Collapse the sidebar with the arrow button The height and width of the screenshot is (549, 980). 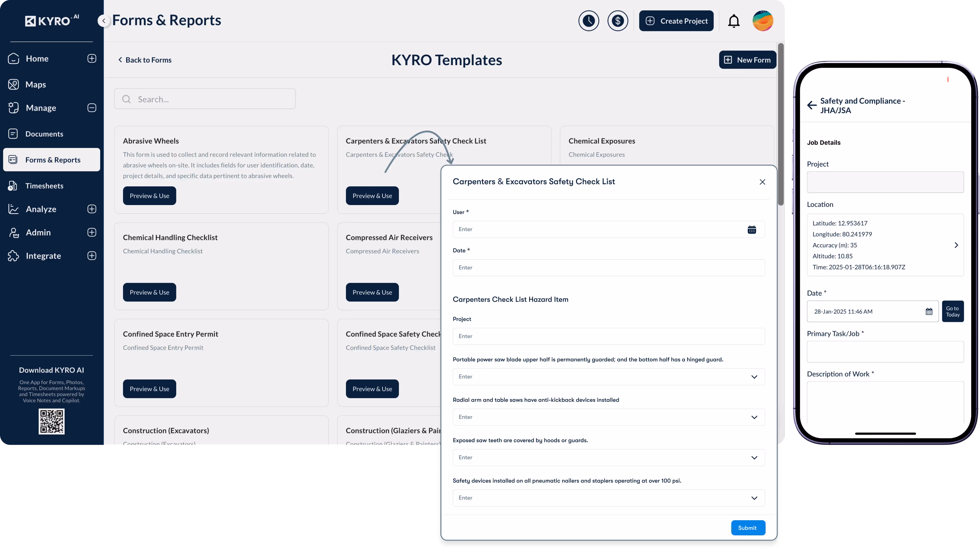pyautogui.click(x=104, y=21)
